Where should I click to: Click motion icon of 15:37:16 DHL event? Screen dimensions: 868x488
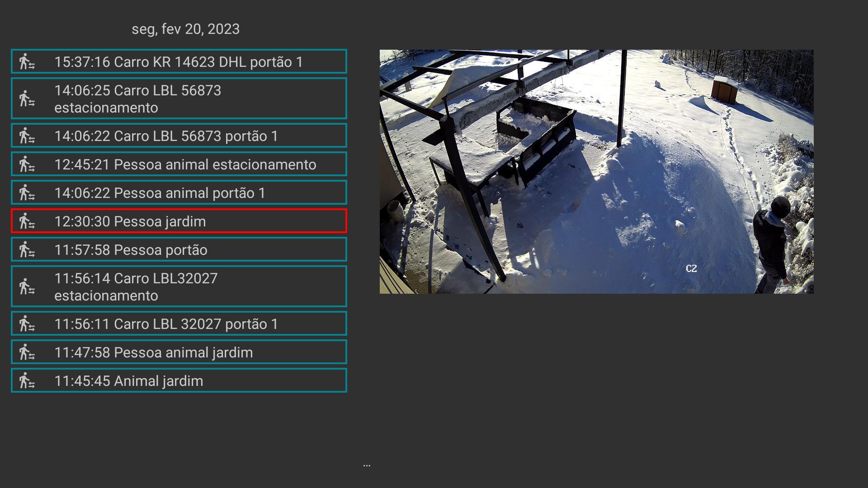click(x=27, y=61)
